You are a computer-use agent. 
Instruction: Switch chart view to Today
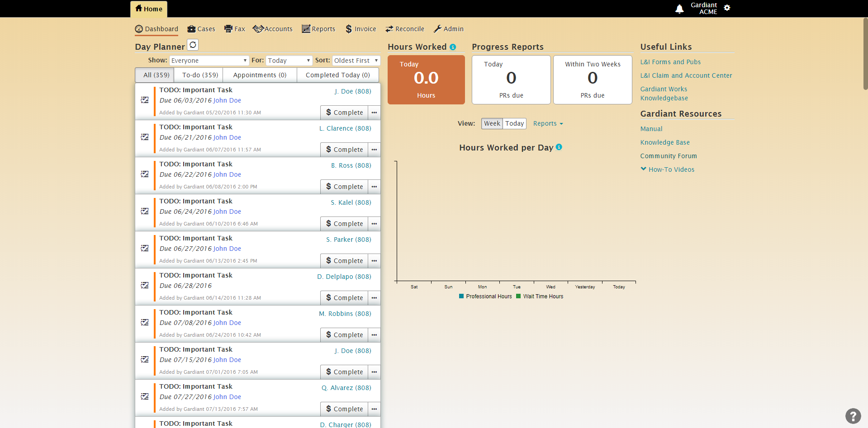pyautogui.click(x=515, y=123)
